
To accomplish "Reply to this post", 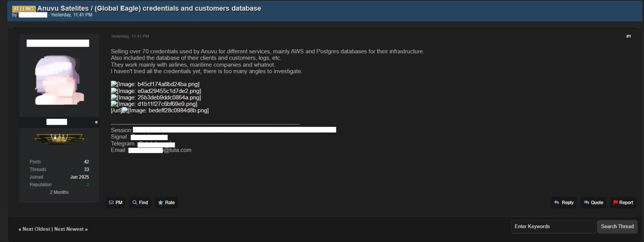I will click(564, 203).
